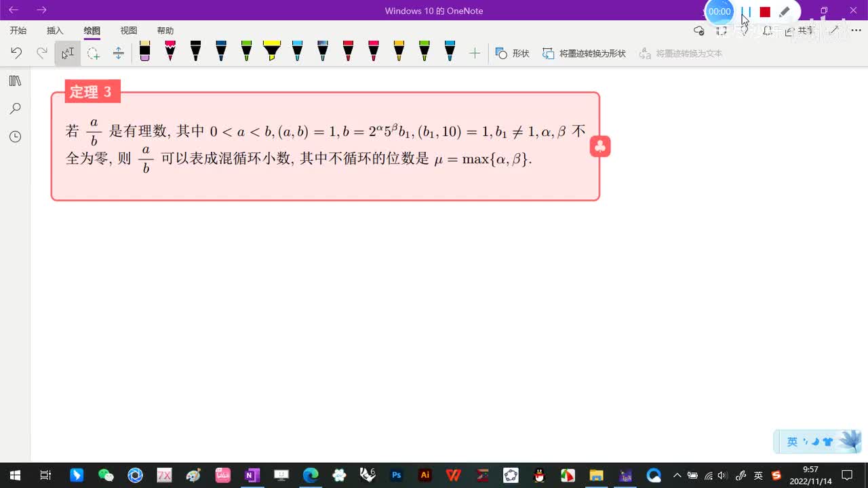Viewport: 868px width, 488px height.
Task: Open WeChat from the taskbar
Action: click(106, 475)
